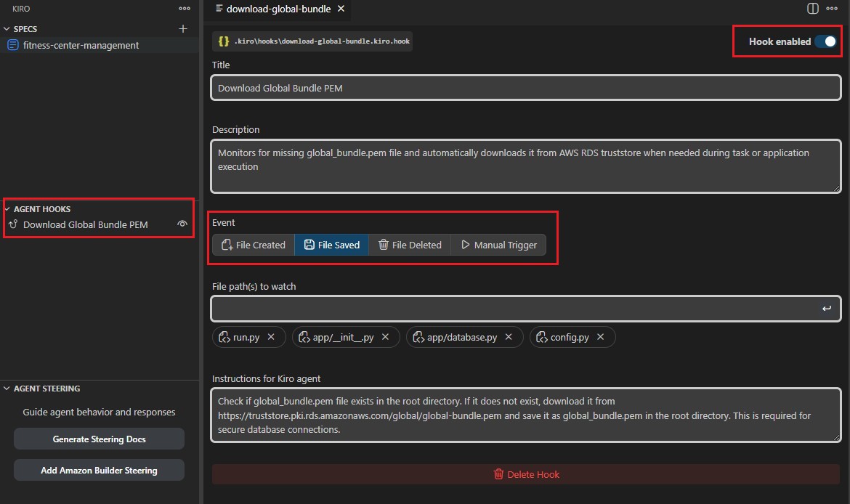
Task: Choose the Manual Trigger event option
Action: point(498,245)
